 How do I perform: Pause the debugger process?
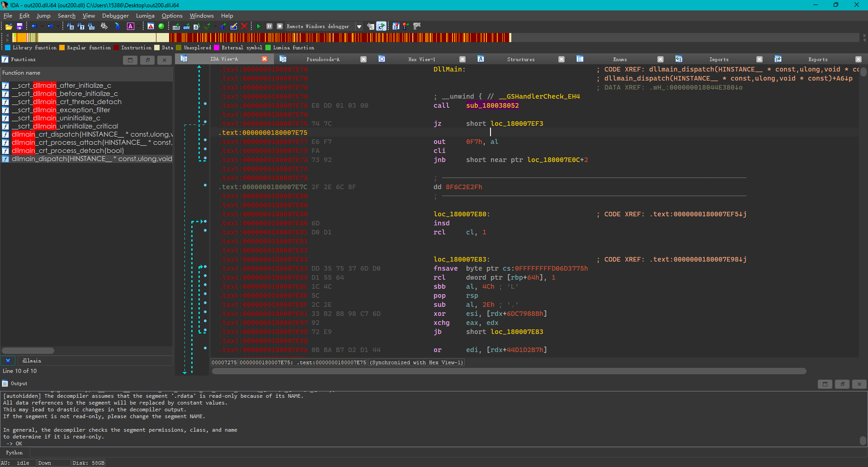click(x=269, y=26)
